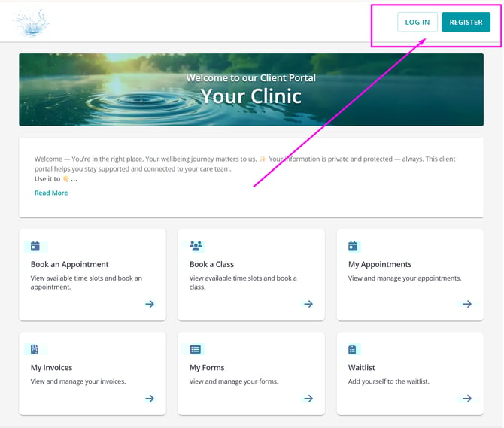Click the Waitlist clipboard icon
Screen dimensions: 504x428
(354, 349)
